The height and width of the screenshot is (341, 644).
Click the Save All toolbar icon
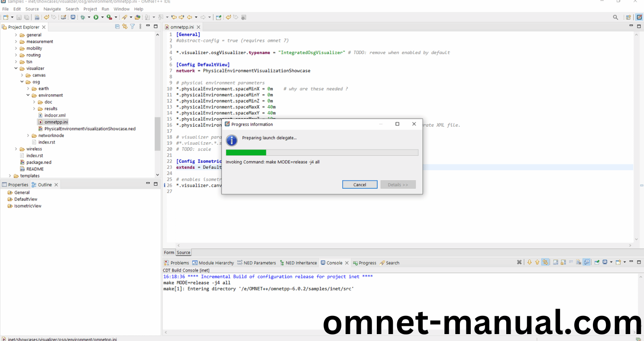[x=26, y=17]
